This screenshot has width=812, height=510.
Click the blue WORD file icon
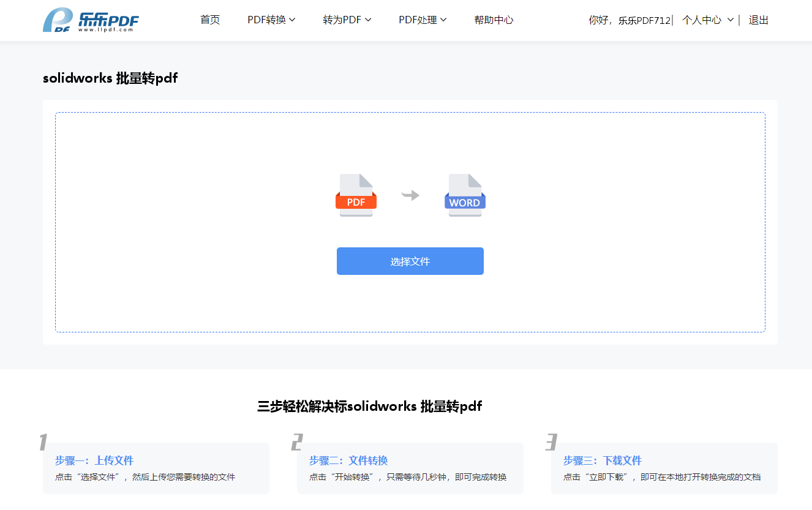click(x=465, y=195)
